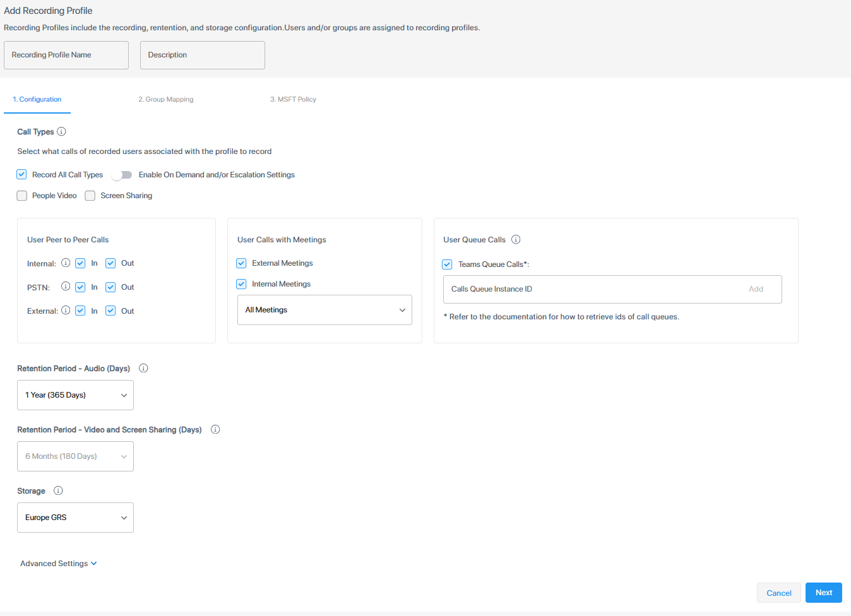This screenshot has width=851, height=616.
Task: Open the All Meetings dropdown
Action: pos(324,310)
